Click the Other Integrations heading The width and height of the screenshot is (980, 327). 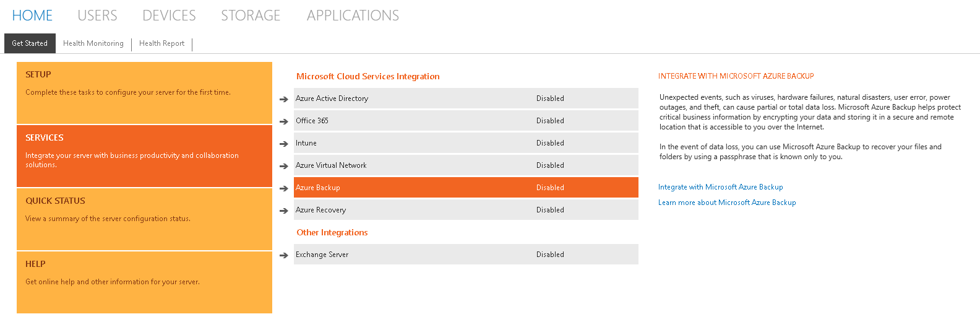pos(332,232)
